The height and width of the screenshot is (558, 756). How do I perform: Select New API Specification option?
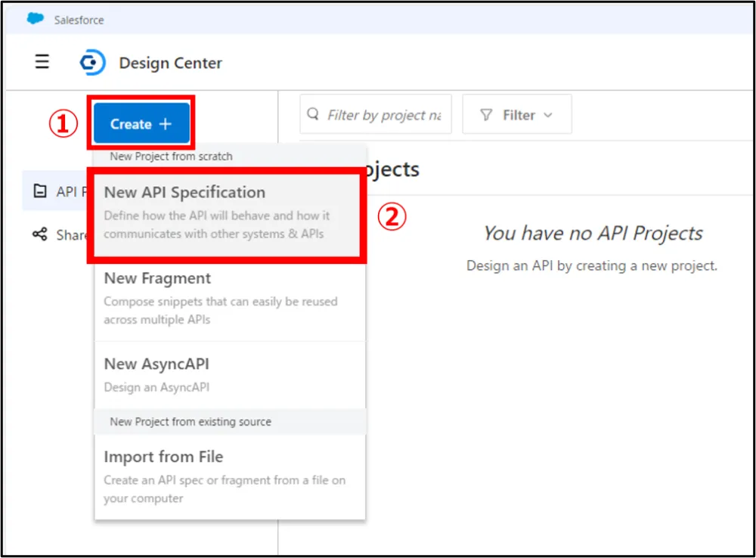tap(227, 214)
